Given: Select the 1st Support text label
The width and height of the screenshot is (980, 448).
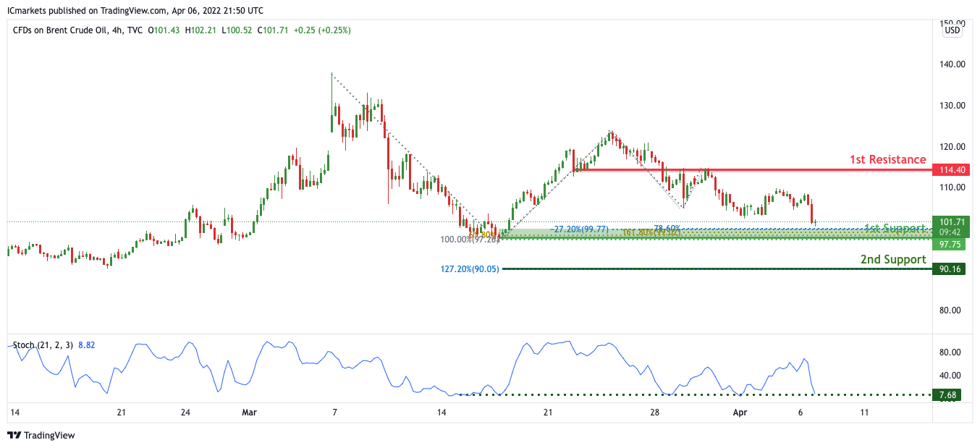Looking at the screenshot, I should click(894, 229).
